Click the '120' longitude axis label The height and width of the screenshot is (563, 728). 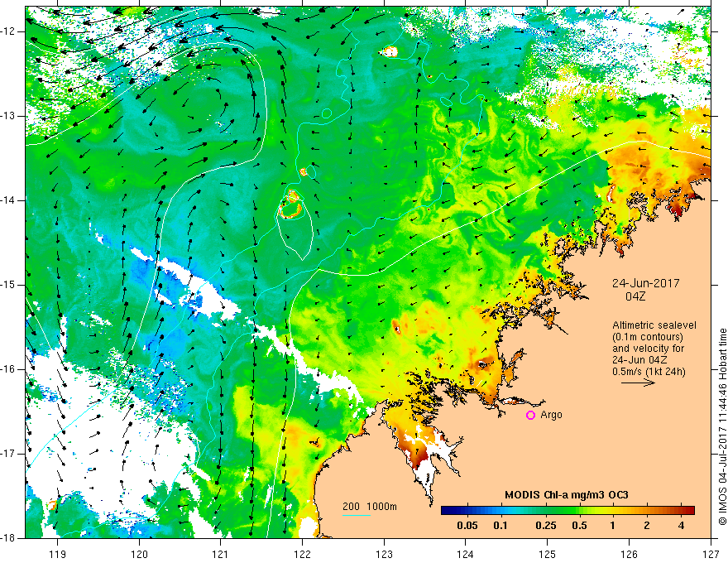coord(139,554)
